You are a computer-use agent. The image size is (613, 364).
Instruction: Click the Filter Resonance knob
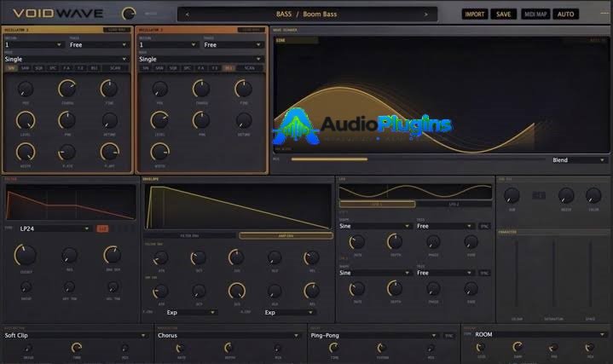tap(70, 255)
